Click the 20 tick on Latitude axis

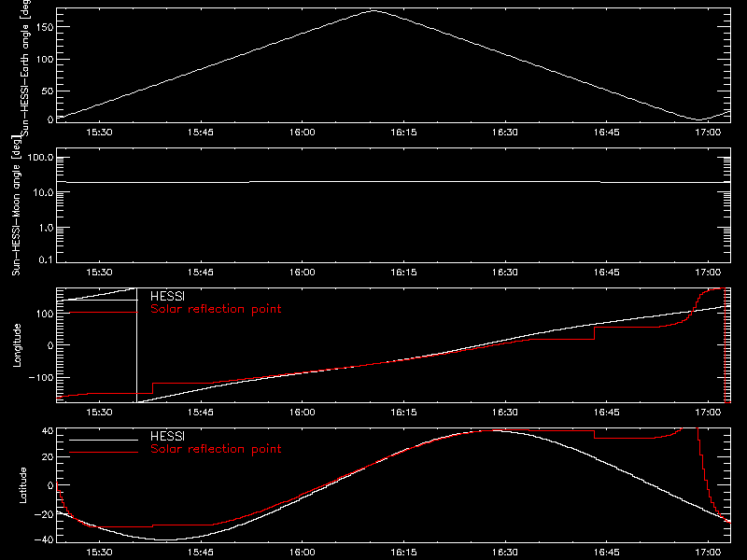tap(48, 457)
